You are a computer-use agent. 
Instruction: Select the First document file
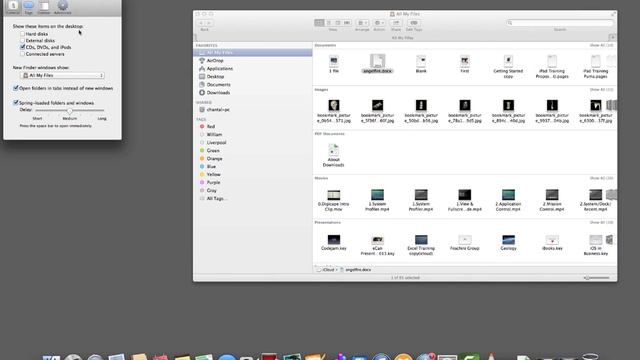(x=464, y=64)
